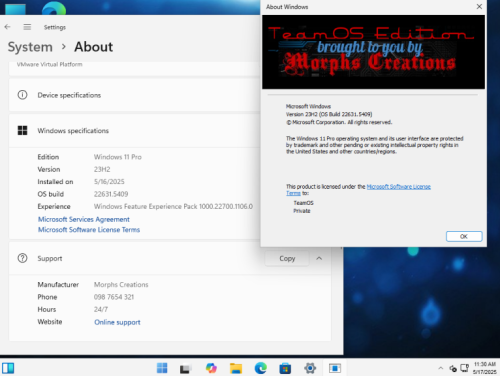Open File Explorer from the taskbar
The image size is (500, 376).
point(236,368)
